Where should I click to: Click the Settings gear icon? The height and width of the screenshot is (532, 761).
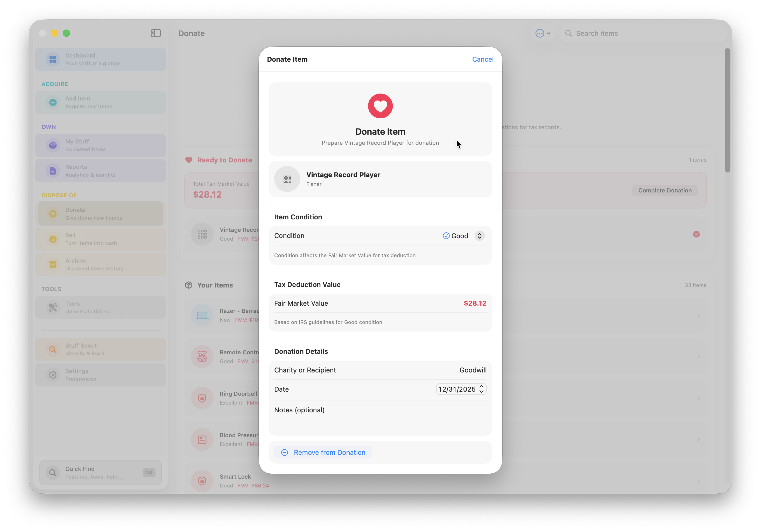click(53, 375)
